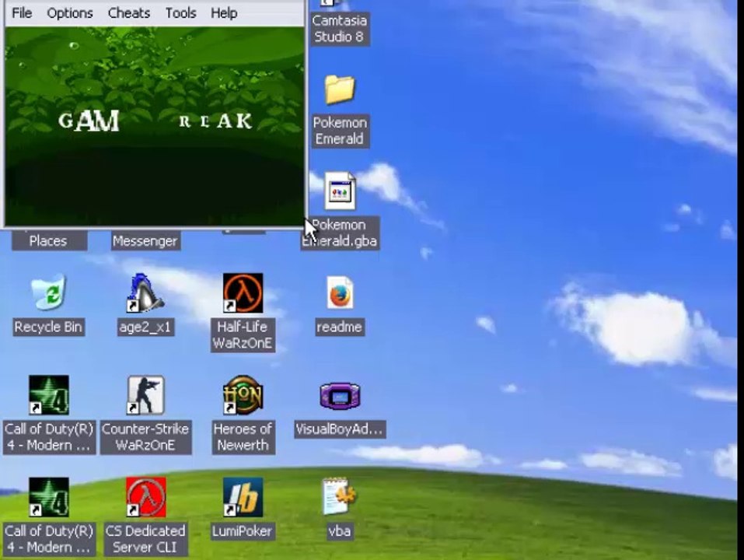This screenshot has height=560, width=744.
Task: Select the Counter-Strike WaRzOnE icon
Action: [x=145, y=395]
